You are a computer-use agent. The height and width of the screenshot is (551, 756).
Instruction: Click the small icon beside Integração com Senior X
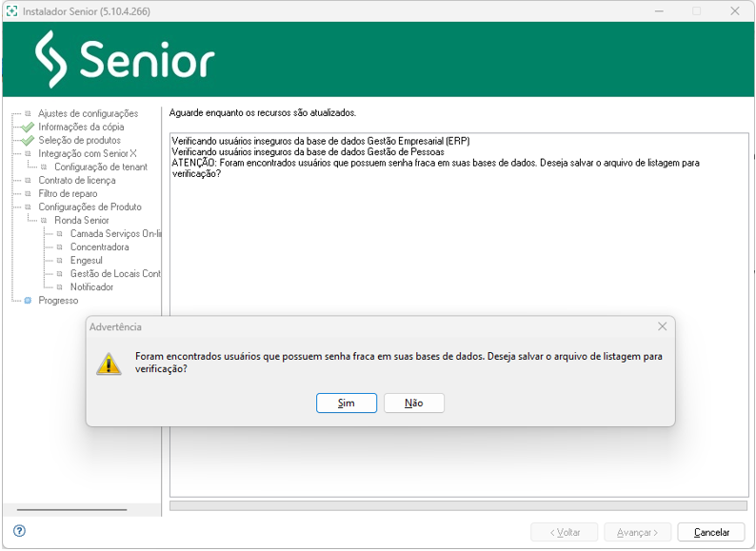[28, 154]
